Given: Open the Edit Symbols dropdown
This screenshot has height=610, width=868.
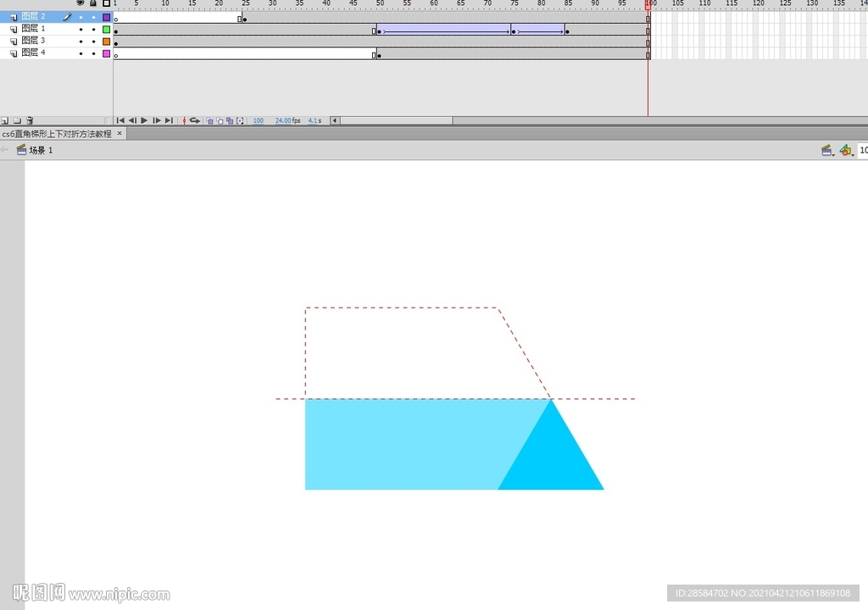Looking at the screenshot, I should point(846,151).
